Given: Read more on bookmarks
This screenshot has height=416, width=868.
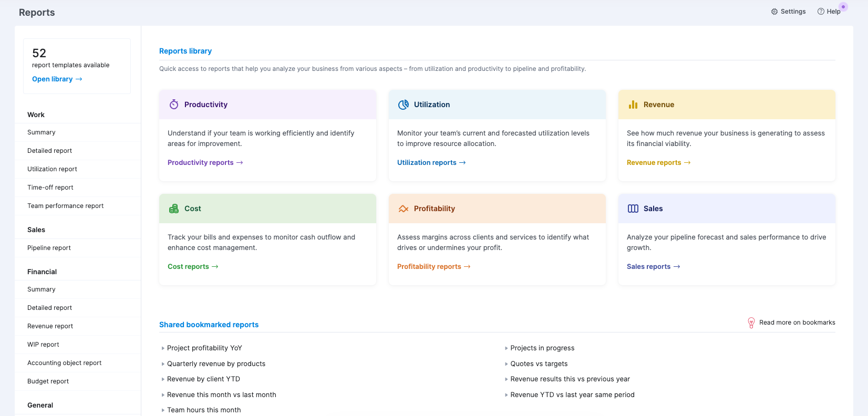Looking at the screenshot, I should (797, 323).
